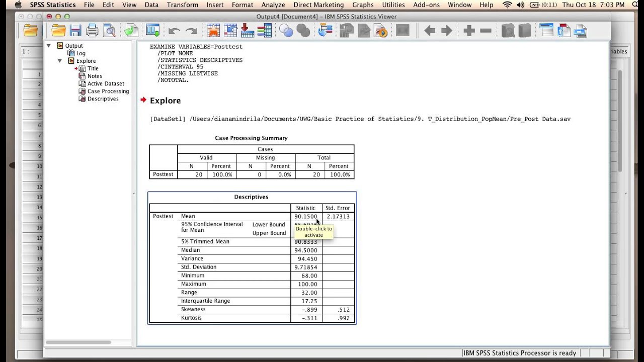Image resolution: width=644 pixels, height=362 pixels.
Task: Save the output with the floppy disk icon
Action: pyautogui.click(x=75, y=31)
